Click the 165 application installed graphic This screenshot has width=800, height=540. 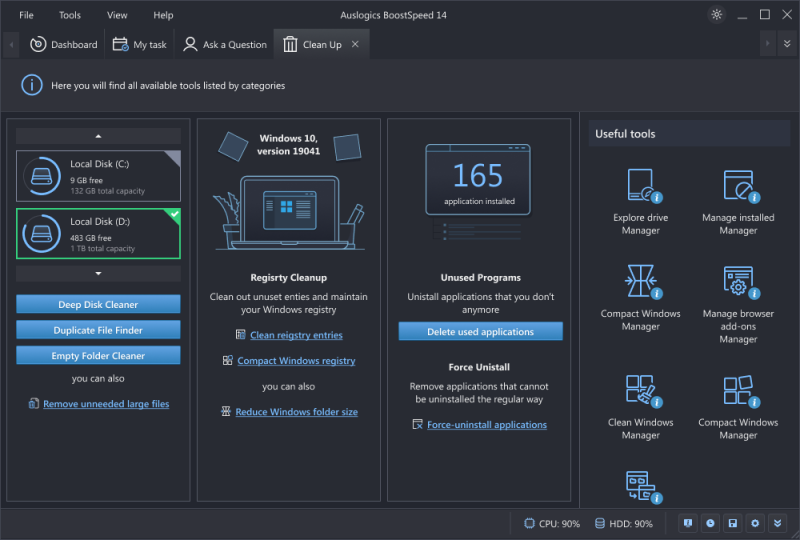[478, 180]
